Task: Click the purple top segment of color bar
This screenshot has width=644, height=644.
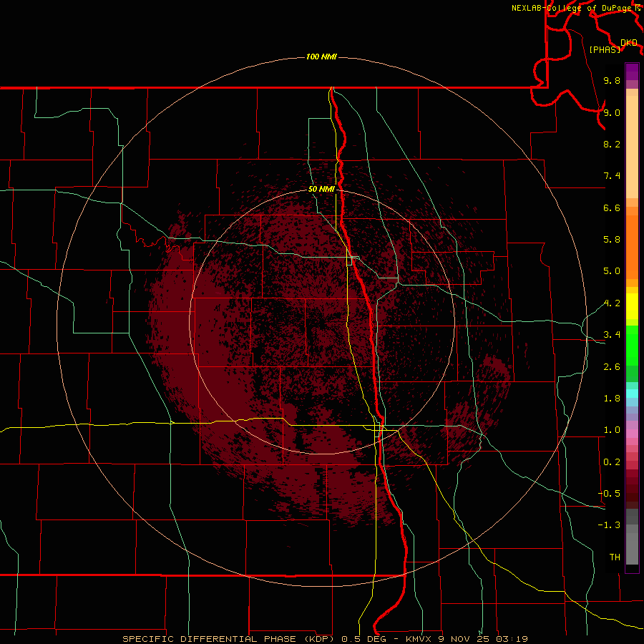Action: [x=632, y=72]
